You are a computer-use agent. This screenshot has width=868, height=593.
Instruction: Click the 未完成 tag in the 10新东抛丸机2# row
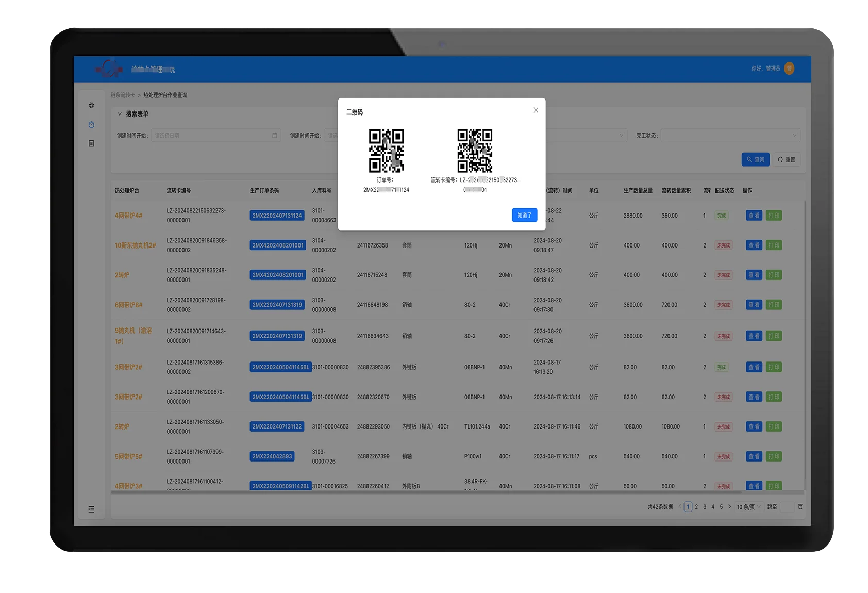[x=723, y=245]
